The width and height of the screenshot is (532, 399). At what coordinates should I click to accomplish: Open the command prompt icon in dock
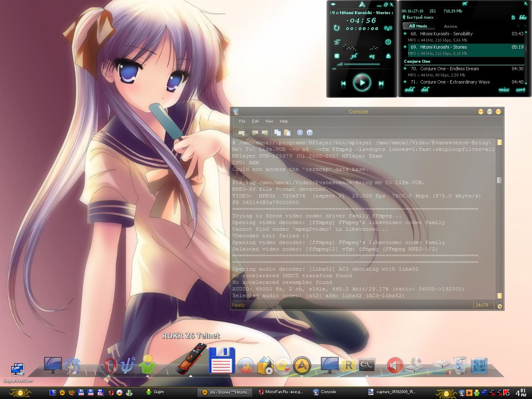click(x=367, y=365)
